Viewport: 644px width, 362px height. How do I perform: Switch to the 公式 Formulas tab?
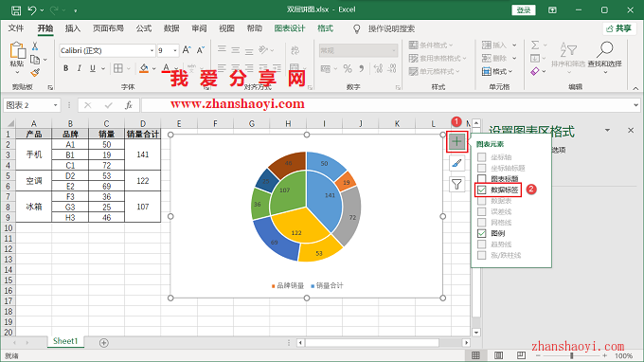tap(144, 28)
